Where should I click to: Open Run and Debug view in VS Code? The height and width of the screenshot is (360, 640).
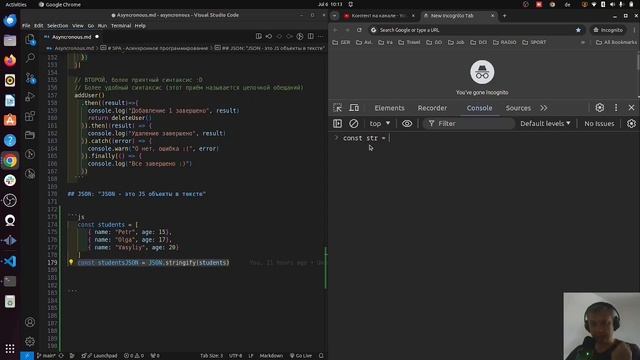[x=30, y=97]
